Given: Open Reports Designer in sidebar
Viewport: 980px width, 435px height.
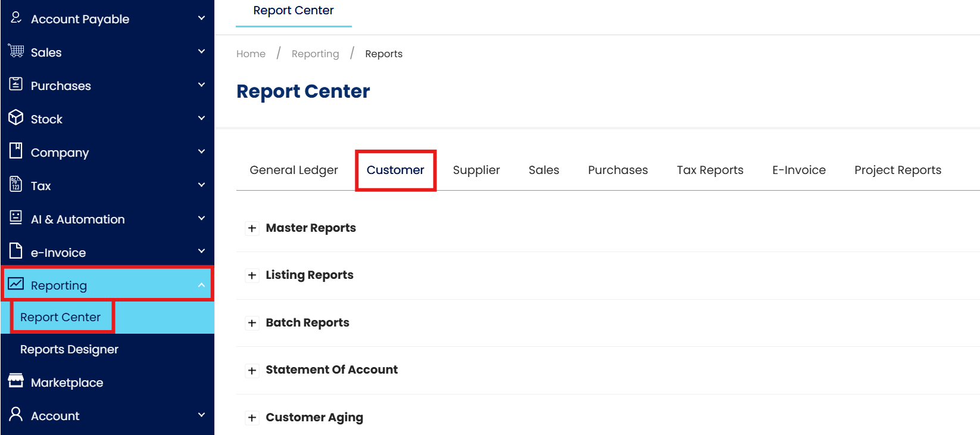Looking at the screenshot, I should (x=69, y=350).
